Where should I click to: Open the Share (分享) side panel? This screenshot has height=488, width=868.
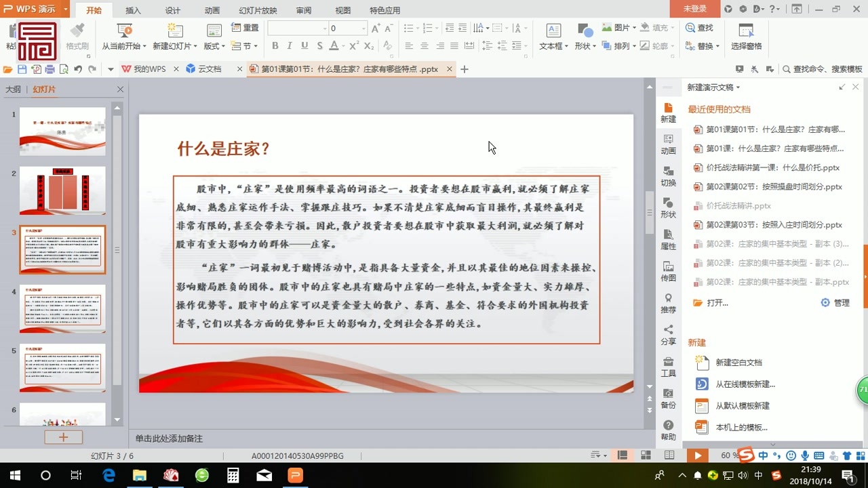[x=668, y=334]
